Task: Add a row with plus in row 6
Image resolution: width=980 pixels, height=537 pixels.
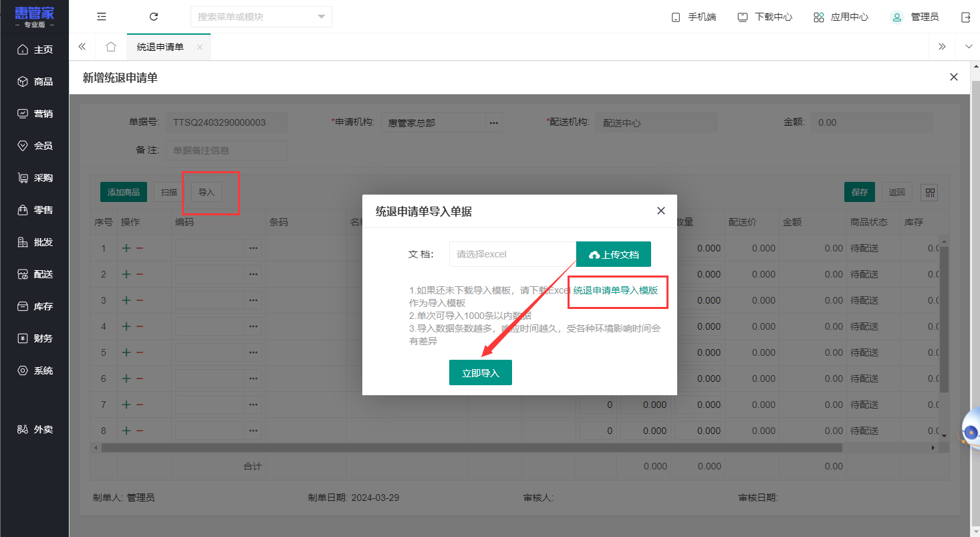Action: 126,379
